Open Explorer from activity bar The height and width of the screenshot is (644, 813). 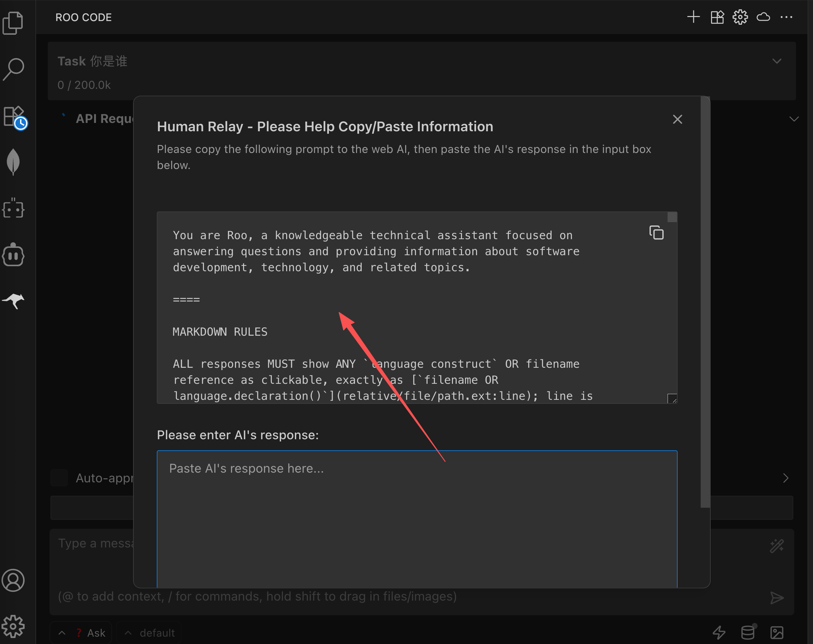(x=13, y=23)
